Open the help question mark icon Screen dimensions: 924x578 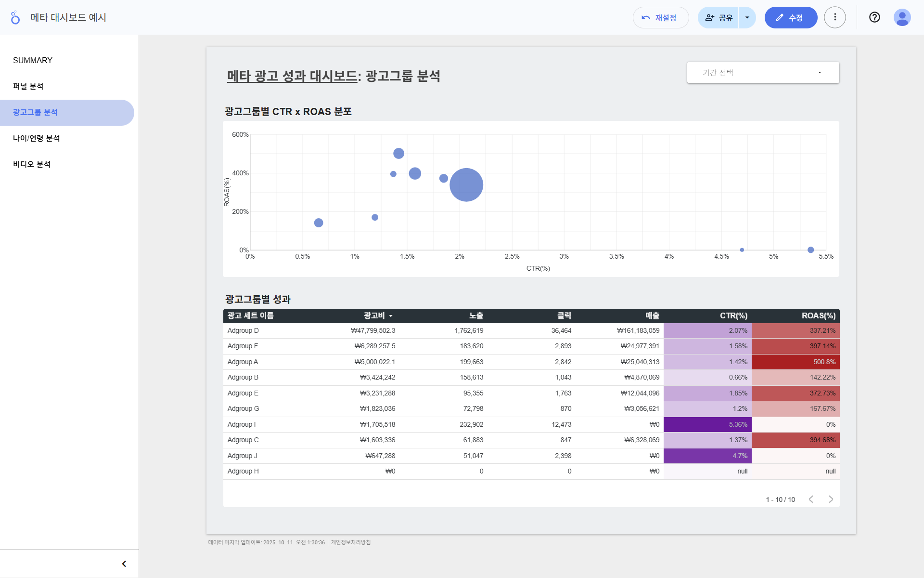[x=874, y=17]
